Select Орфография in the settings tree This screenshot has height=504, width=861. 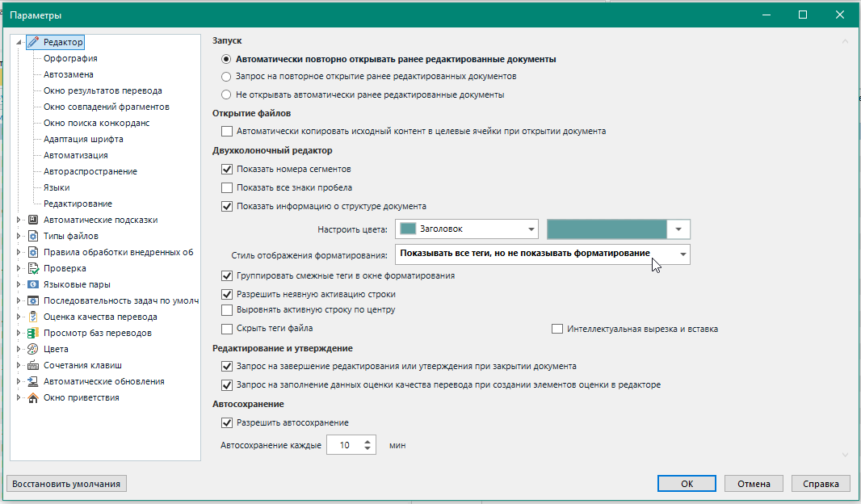point(70,58)
